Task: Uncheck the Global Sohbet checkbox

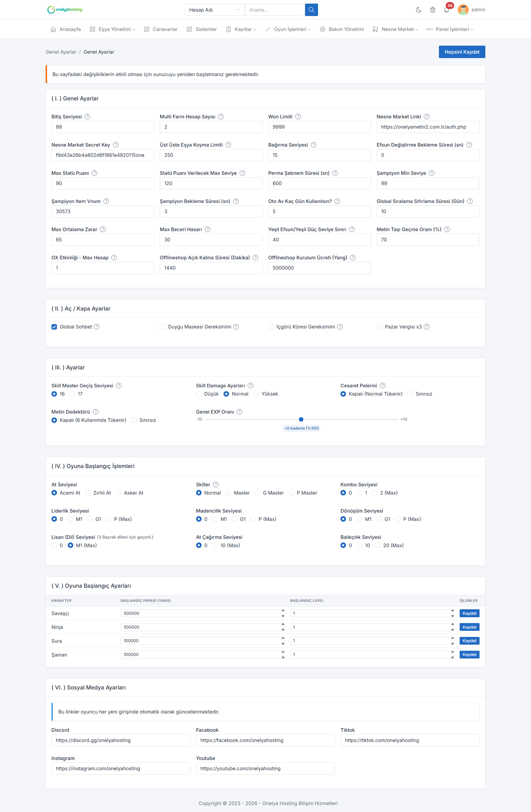Action: (x=54, y=327)
